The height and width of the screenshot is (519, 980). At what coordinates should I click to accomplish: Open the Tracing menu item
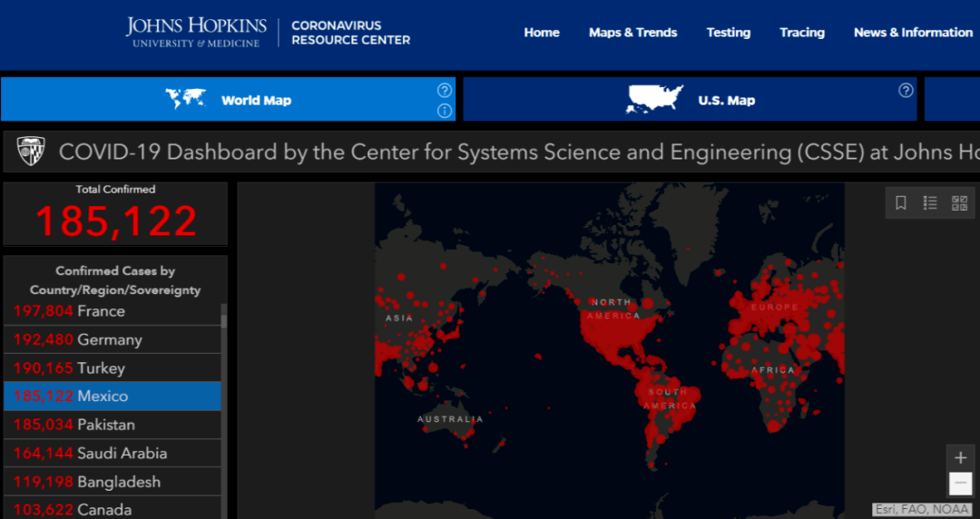[x=802, y=33]
